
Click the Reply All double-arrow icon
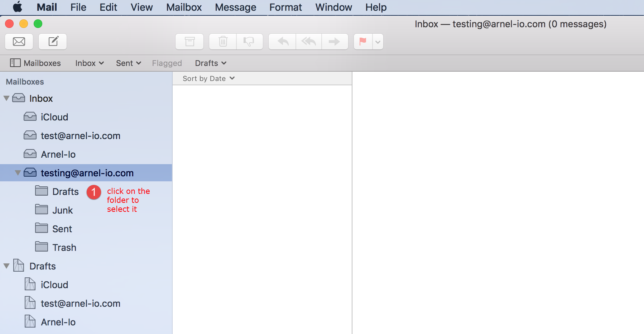(308, 42)
